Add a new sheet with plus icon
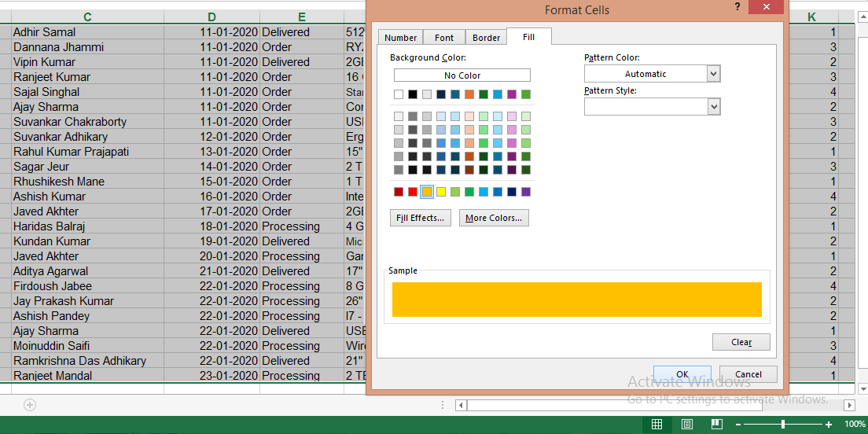 coord(30,405)
